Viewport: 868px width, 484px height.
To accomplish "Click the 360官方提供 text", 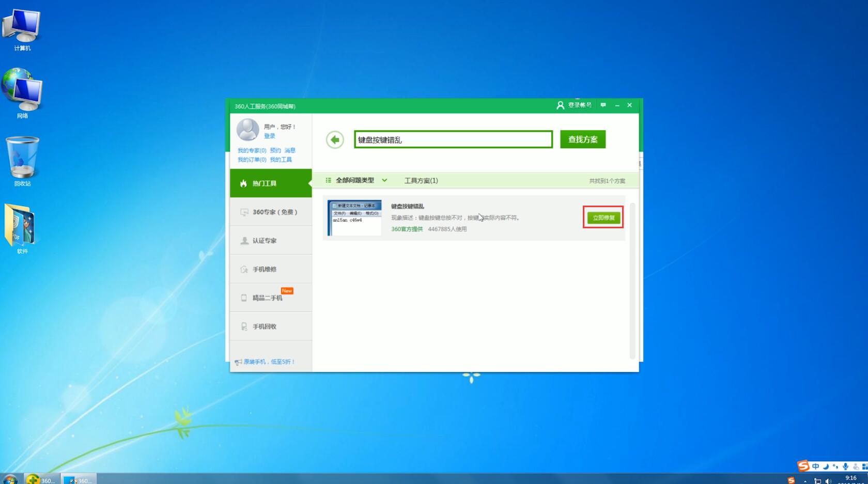I will coord(407,229).
